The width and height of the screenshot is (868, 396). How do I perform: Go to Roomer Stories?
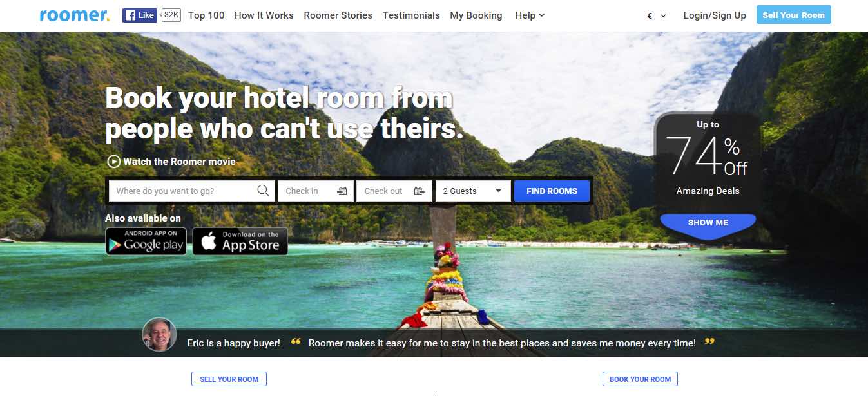pyautogui.click(x=338, y=15)
